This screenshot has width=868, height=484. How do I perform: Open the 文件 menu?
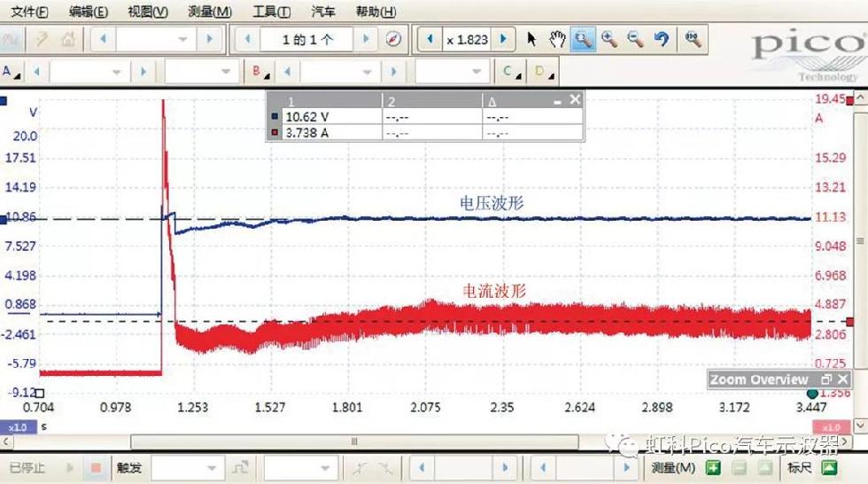pyautogui.click(x=29, y=12)
